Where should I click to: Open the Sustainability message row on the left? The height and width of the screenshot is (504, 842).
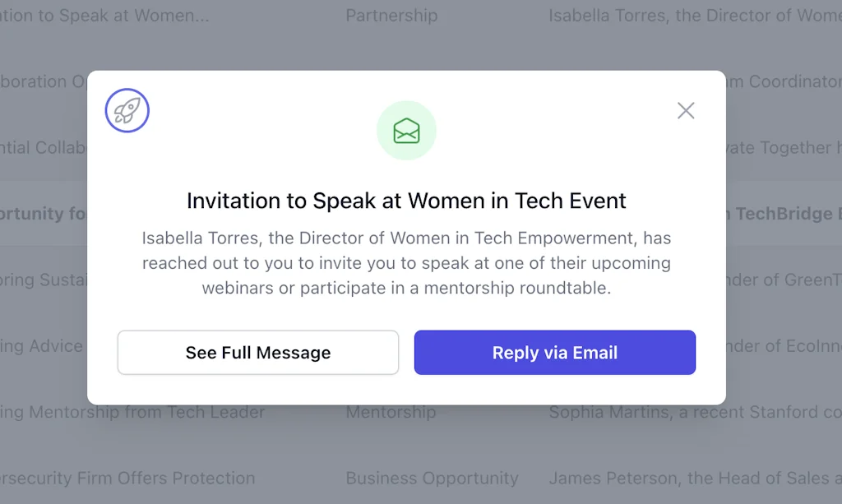tap(45, 280)
